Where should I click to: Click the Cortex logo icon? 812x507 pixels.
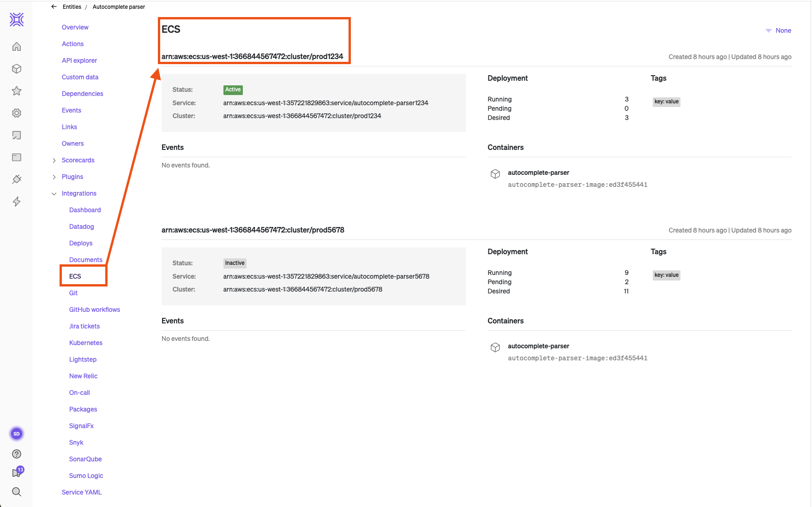(x=17, y=19)
